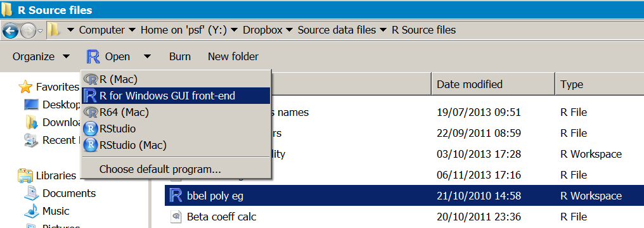
Task: Select the RStudio icon in the Open menu
Action: coord(91,129)
